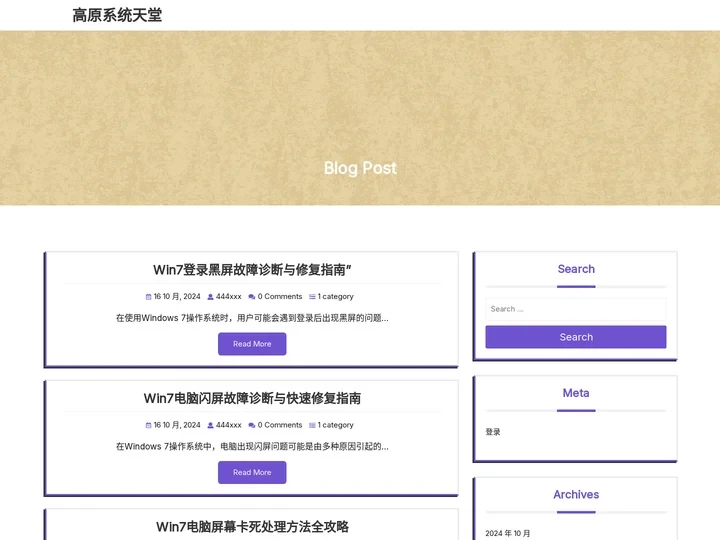Click the purple Search button

[x=576, y=337]
